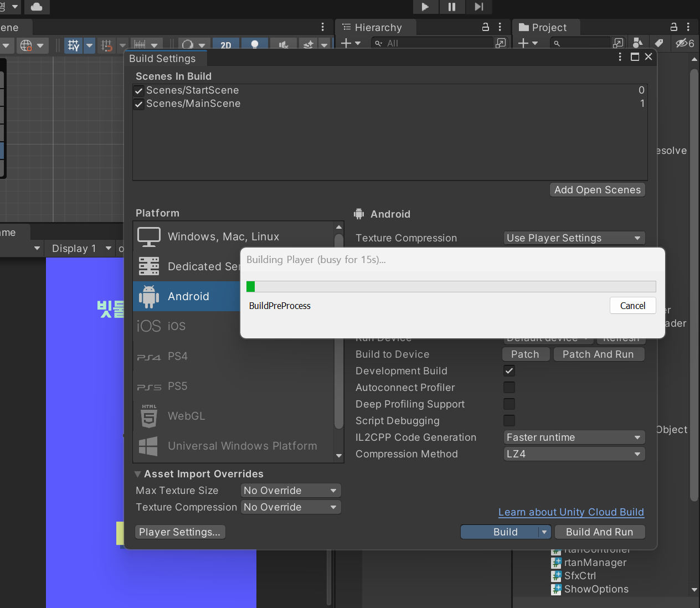The height and width of the screenshot is (608, 700).
Task: Start Play mode in Unity
Action: pyautogui.click(x=425, y=7)
